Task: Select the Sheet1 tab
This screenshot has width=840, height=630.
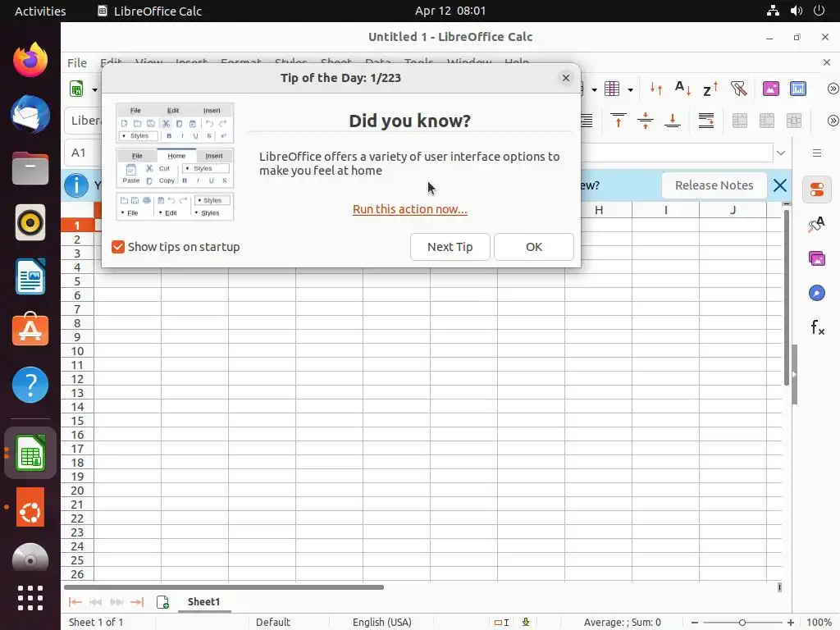Action: click(x=203, y=602)
